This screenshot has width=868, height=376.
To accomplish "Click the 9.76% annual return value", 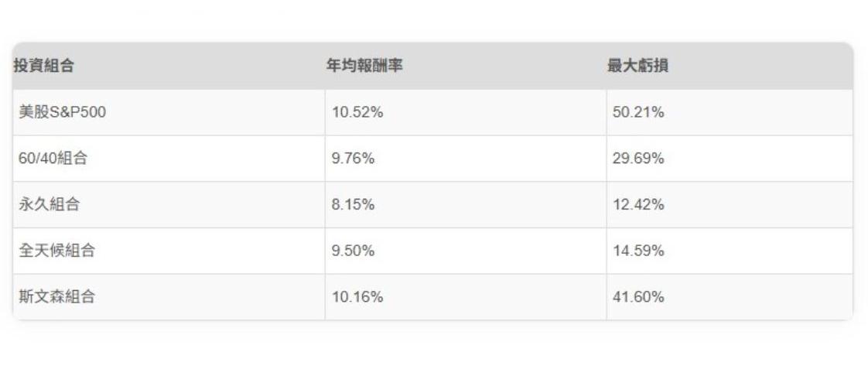I will (354, 159).
